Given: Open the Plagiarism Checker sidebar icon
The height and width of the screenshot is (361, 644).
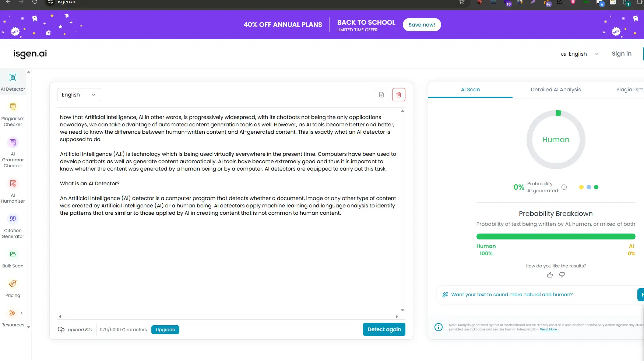Looking at the screenshot, I should tap(13, 107).
